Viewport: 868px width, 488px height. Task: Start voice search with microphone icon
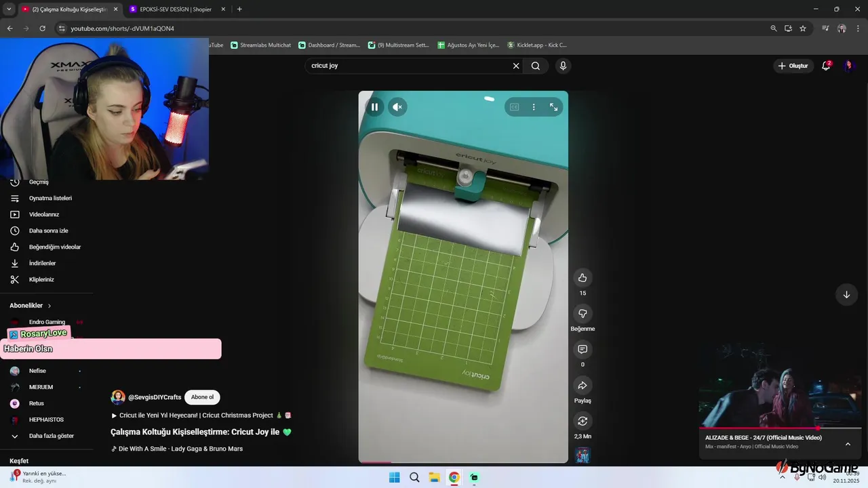pos(563,66)
